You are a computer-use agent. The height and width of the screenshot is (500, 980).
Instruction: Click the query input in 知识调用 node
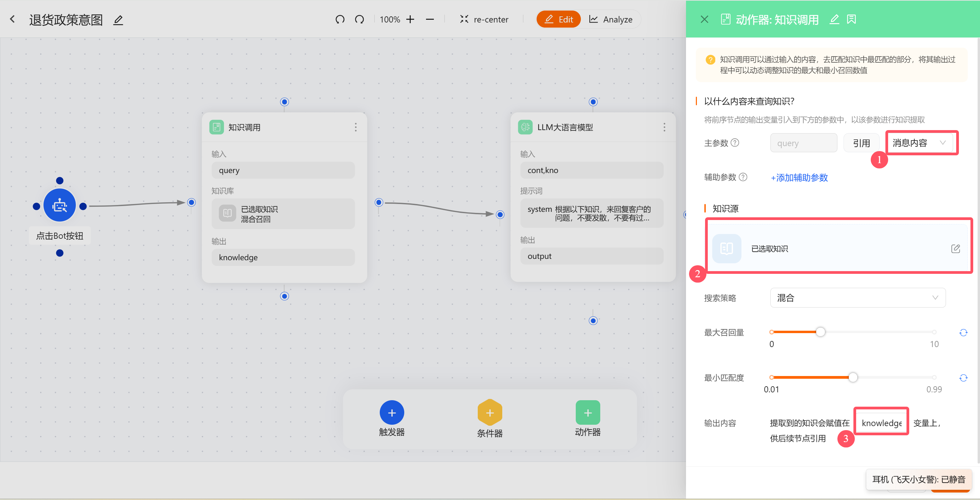[283, 170]
